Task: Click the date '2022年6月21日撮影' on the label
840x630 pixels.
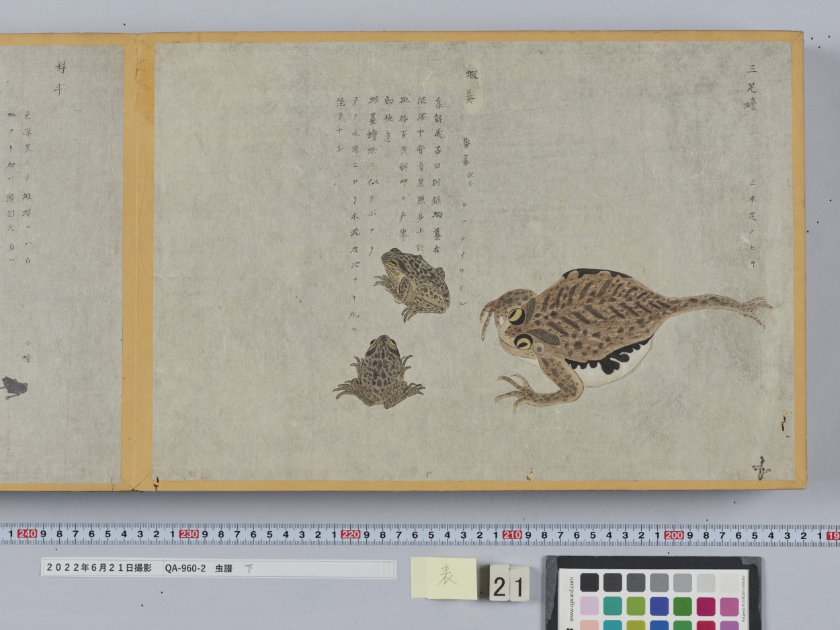Action: 99,568
